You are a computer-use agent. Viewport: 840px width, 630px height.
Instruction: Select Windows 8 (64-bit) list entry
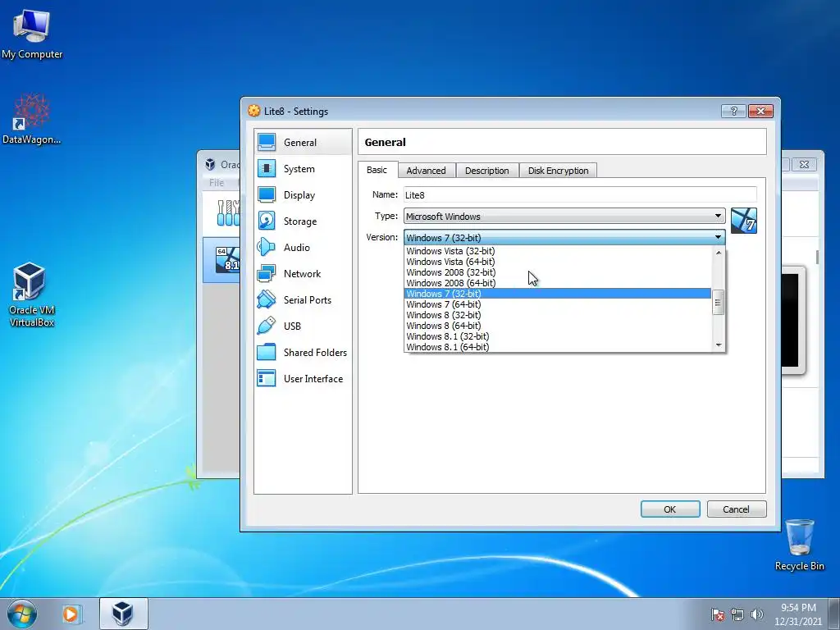[557, 326]
